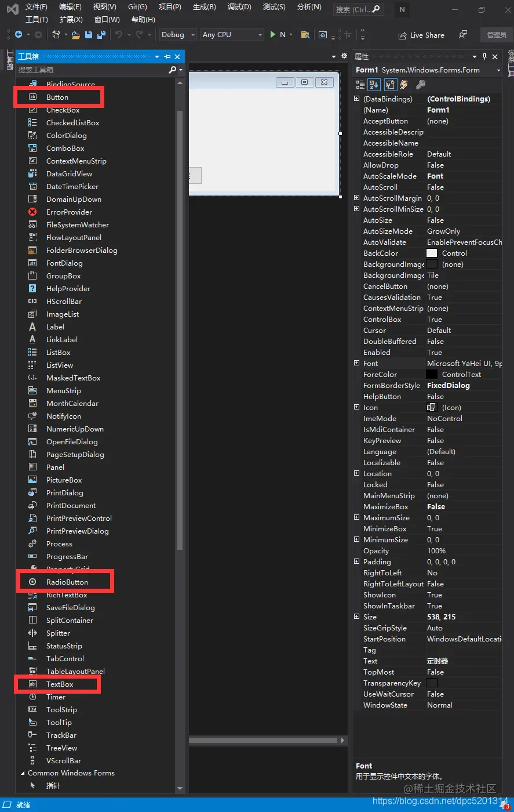Click the 管理员 button
This screenshot has height=812, width=514.
point(497,35)
